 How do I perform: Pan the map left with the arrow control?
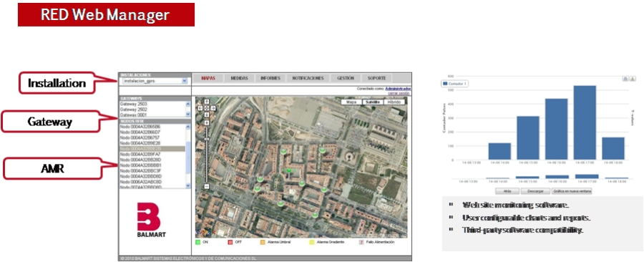200,108
